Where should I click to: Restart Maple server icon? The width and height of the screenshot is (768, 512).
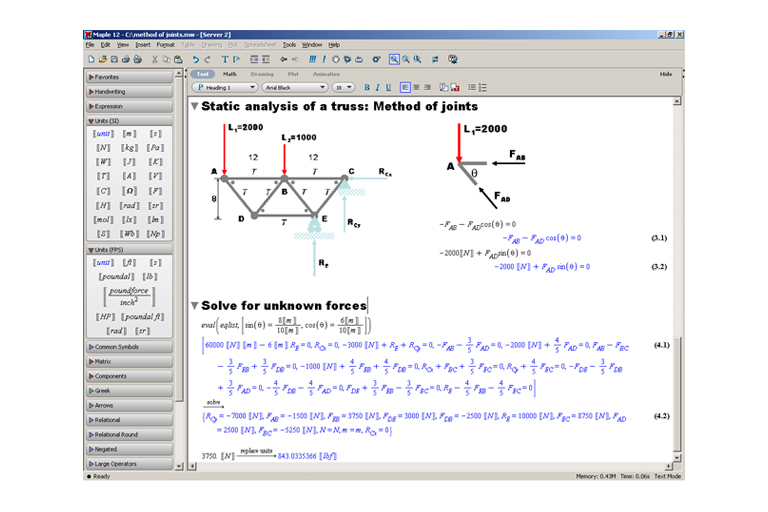tap(359, 59)
